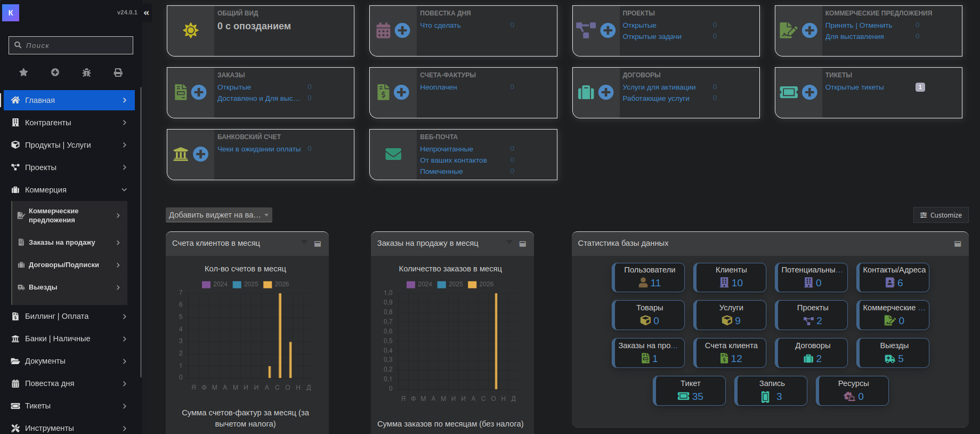This screenshot has width=980, height=434.
Task: Click the Customize button
Action: coord(941,215)
